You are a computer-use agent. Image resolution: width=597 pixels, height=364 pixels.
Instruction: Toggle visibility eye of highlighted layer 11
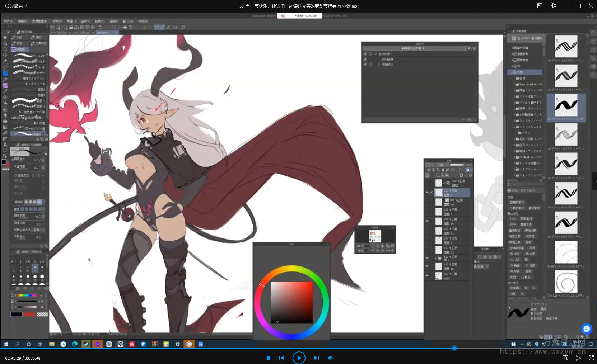pos(427,193)
